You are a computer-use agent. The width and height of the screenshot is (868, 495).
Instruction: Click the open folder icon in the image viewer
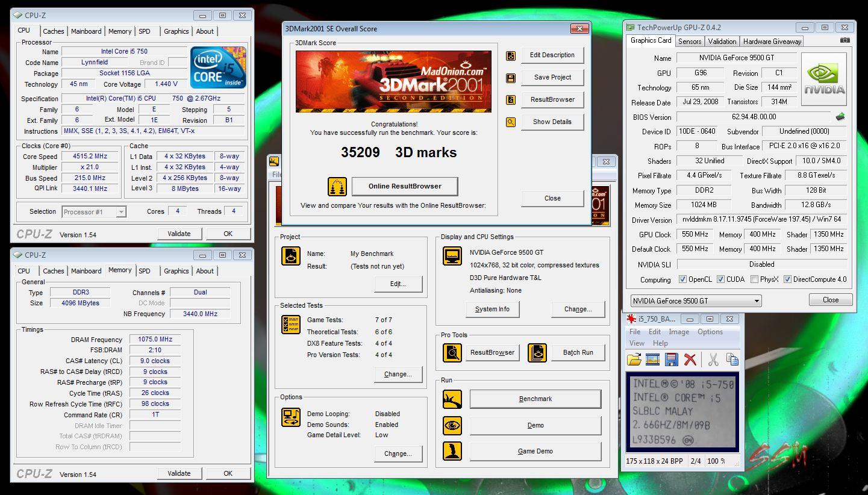[634, 360]
